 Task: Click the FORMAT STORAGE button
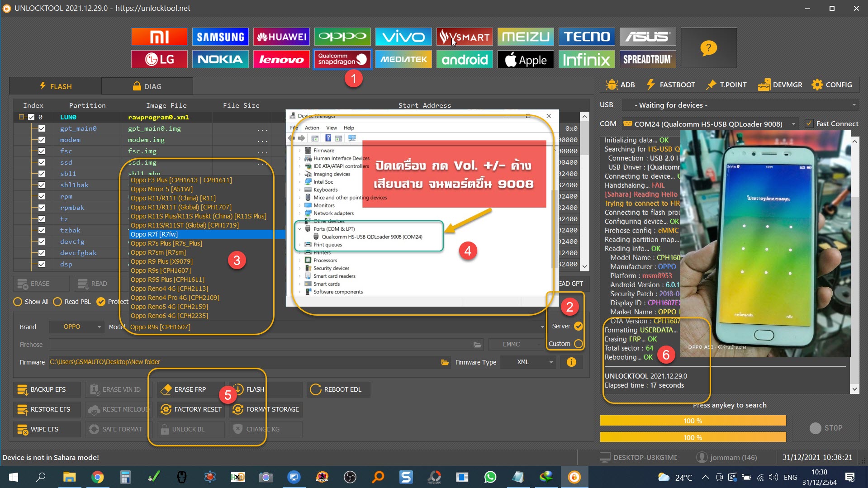coord(266,409)
